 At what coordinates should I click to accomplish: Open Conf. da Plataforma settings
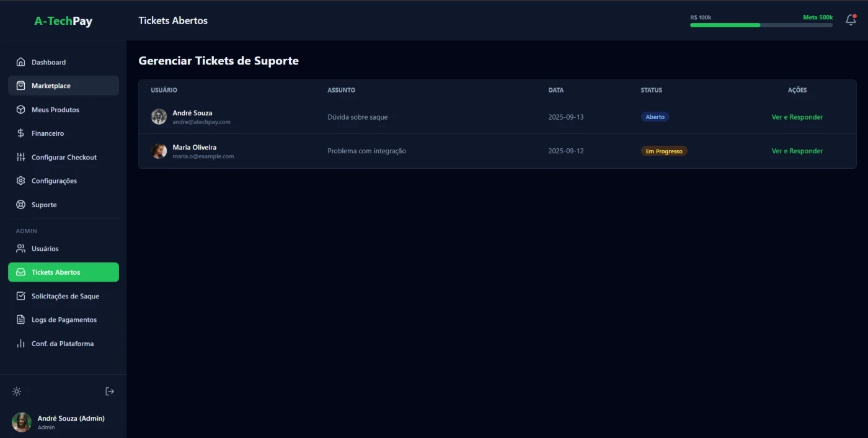(63, 344)
